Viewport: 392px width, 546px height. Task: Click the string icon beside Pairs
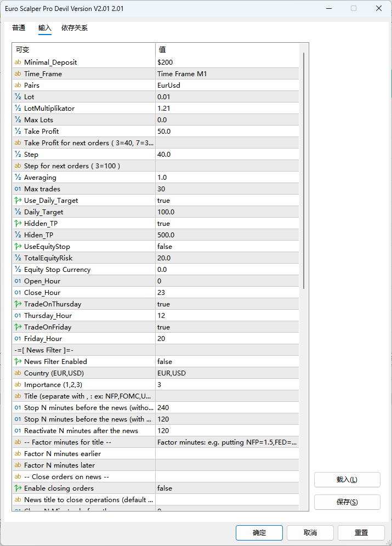pyautogui.click(x=18, y=86)
